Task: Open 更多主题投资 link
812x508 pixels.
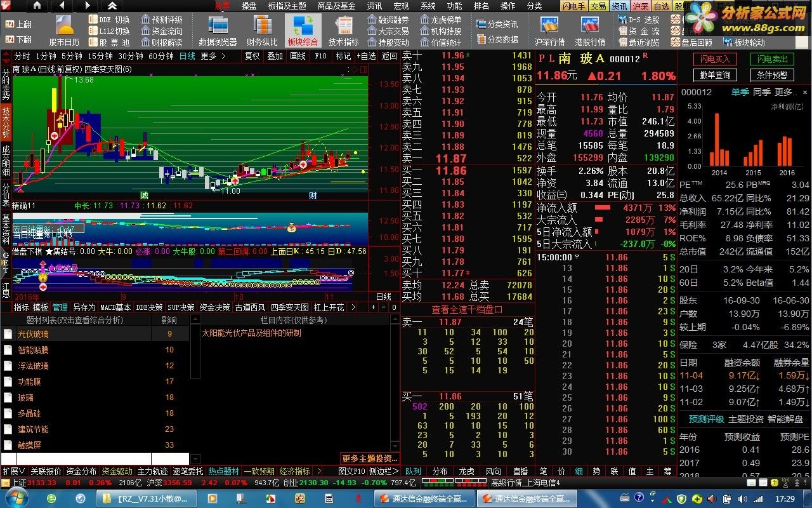Action: click(x=370, y=458)
